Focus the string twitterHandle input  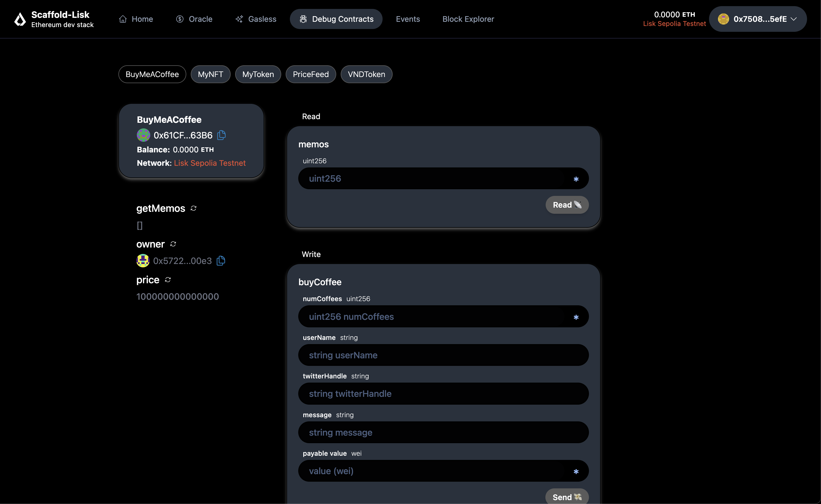(443, 394)
